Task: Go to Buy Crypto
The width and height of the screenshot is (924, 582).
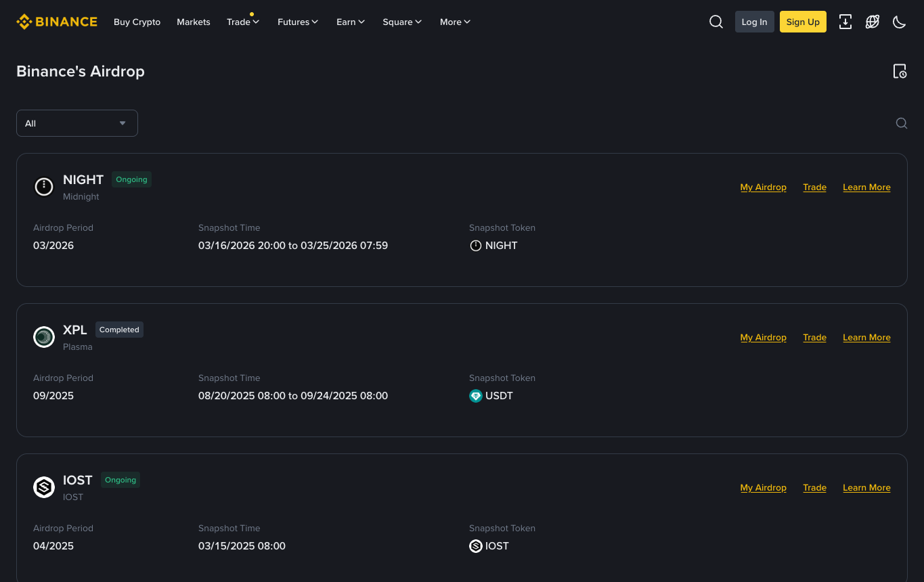Action: click(x=137, y=22)
